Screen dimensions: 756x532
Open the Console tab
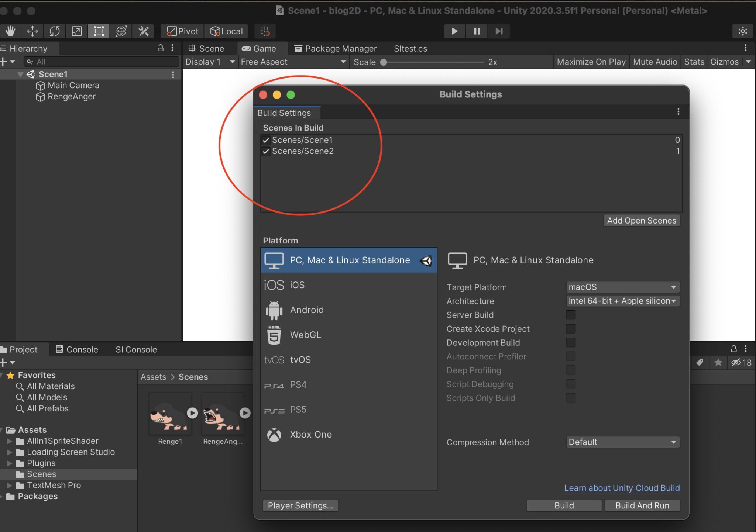[77, 349]
